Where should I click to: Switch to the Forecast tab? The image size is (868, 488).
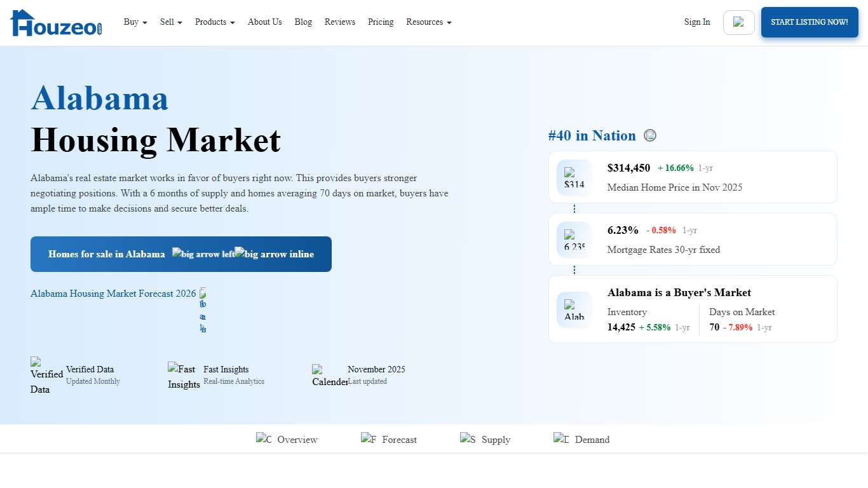coord(389,439)
